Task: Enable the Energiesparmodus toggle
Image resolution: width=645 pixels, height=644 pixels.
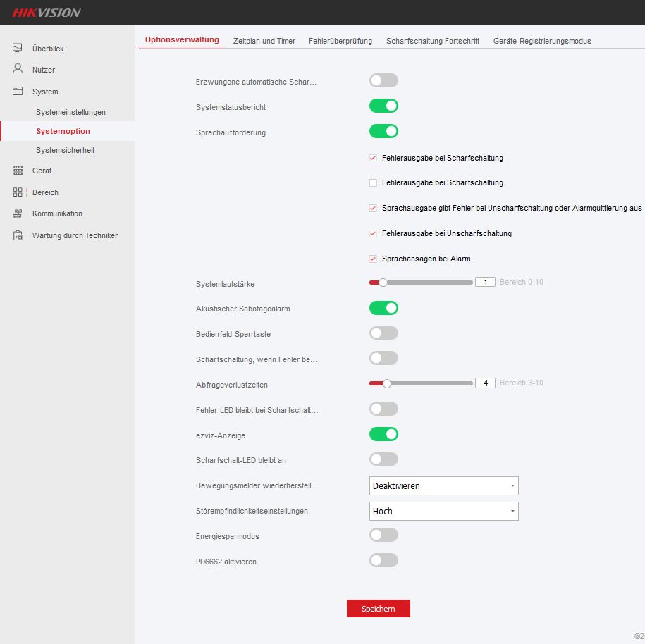Action: [x=383, y=535]
